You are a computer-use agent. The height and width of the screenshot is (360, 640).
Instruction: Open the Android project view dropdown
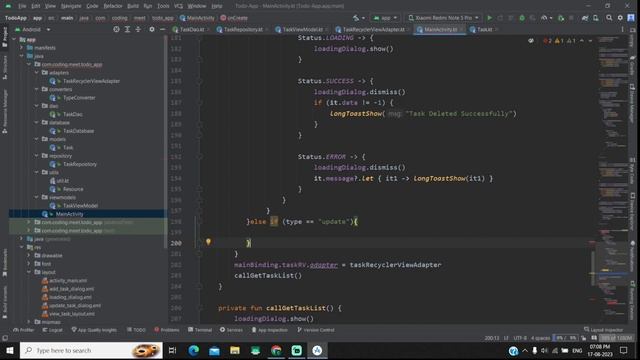pos(33,29)
